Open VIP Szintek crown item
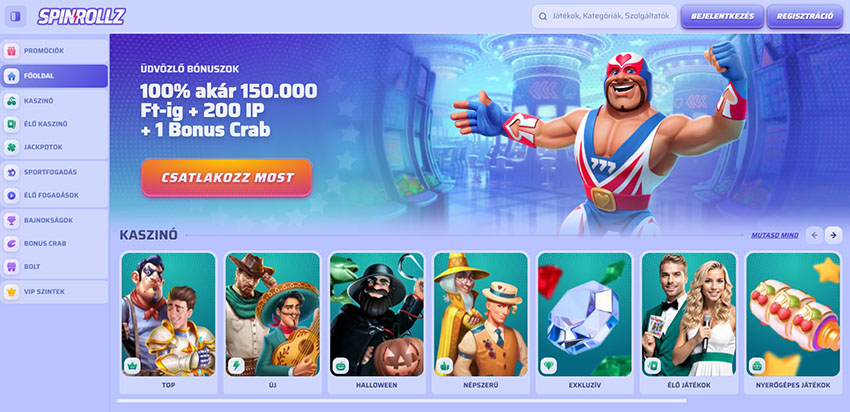 pos(54,292)
